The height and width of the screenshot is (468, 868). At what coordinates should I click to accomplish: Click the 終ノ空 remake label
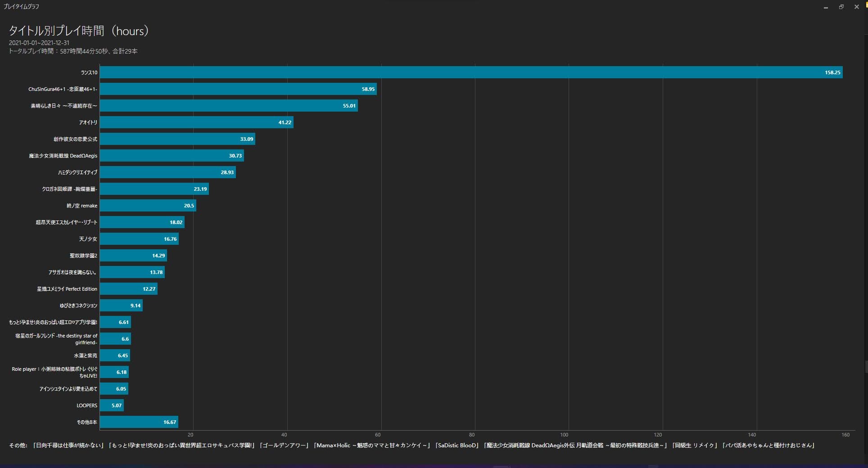pos(82,206)
